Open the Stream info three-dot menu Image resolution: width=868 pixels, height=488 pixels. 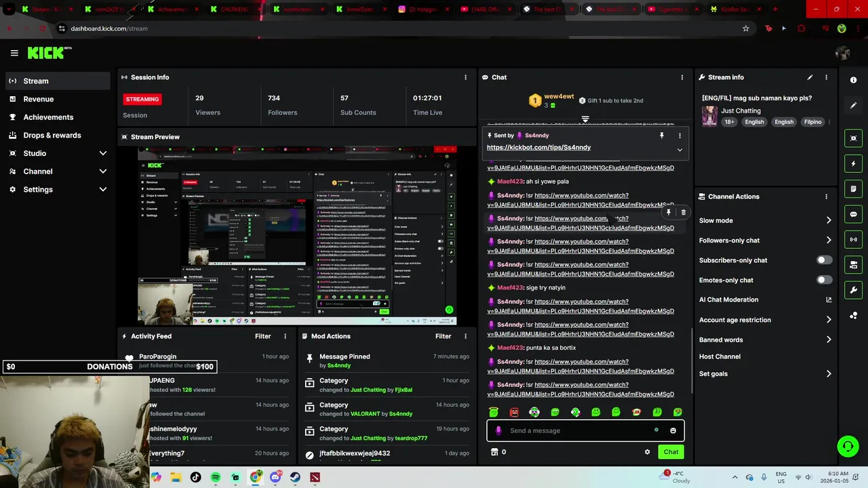point(826,77)
